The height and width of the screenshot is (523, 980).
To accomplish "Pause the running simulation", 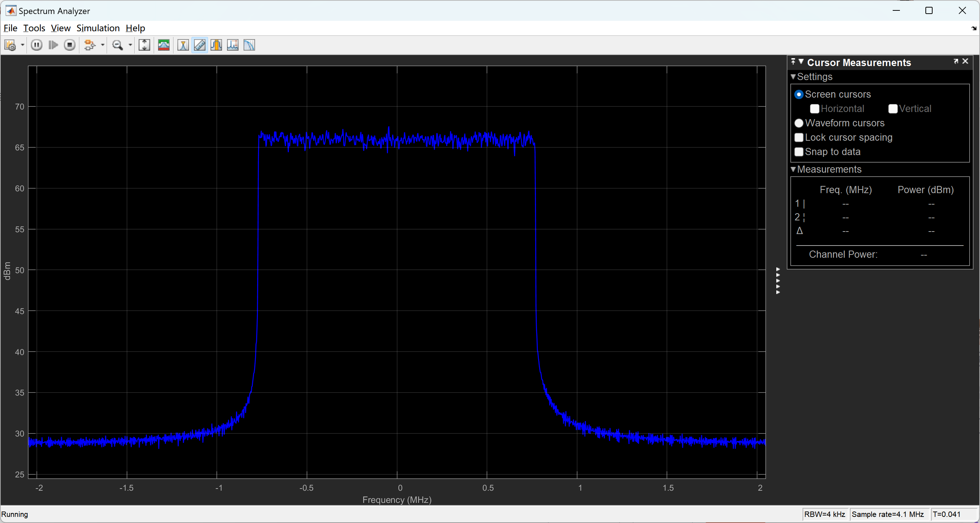I will click(37, 45).
